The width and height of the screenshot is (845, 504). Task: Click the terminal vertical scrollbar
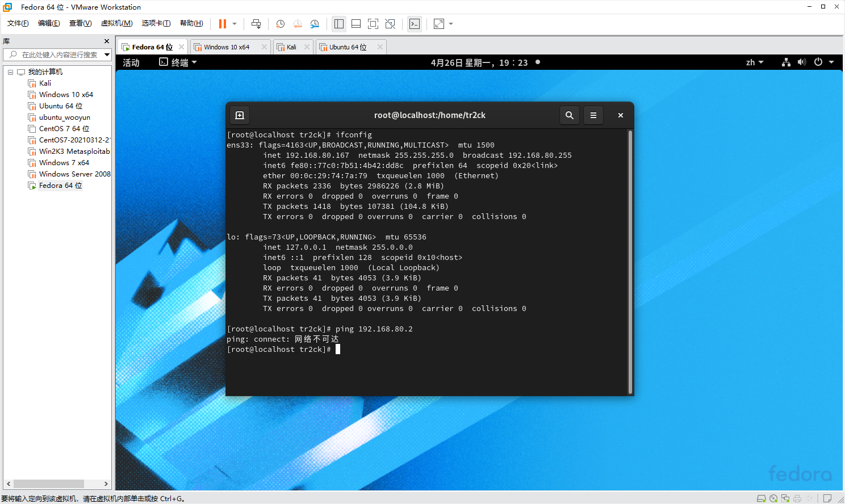click(x=630, y=262)
